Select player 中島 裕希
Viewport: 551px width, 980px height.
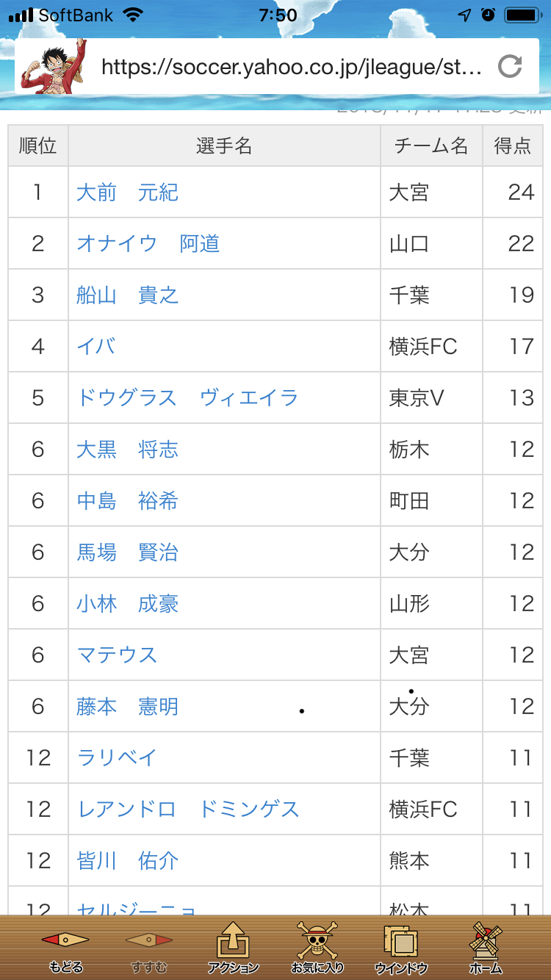127,501
